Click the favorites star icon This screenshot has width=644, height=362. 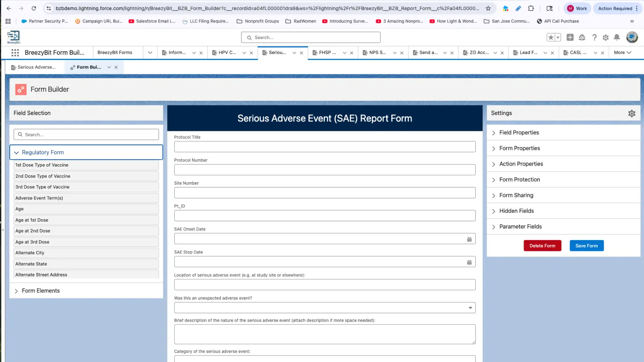(551, 37)
